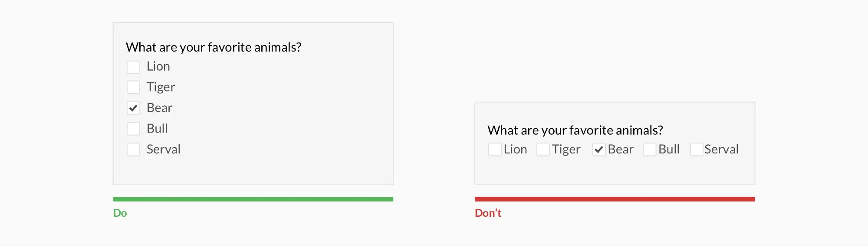The width and height of the screenshot is (868, 247).
Task: Check the Tiger checkbox in the horizontal row
Action: [x=543, y=149]
